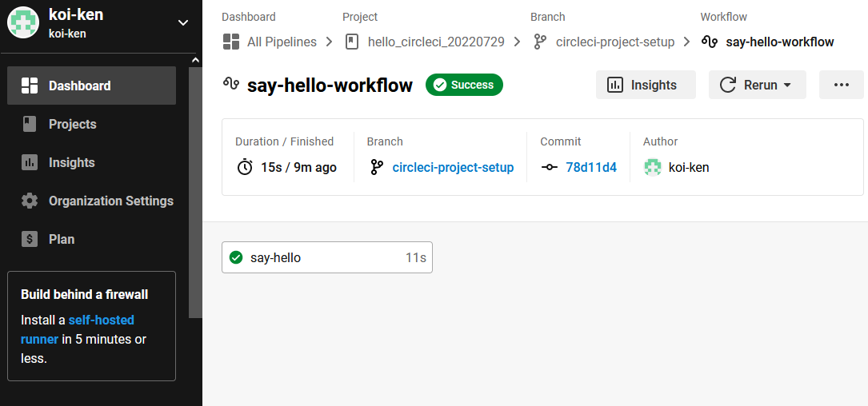Image resolution: width=868 pixels, height=406 pixels.
Task: Click the Insights bar chart sidebar icon
Action: pyautogui.click(x=30, y=162)
